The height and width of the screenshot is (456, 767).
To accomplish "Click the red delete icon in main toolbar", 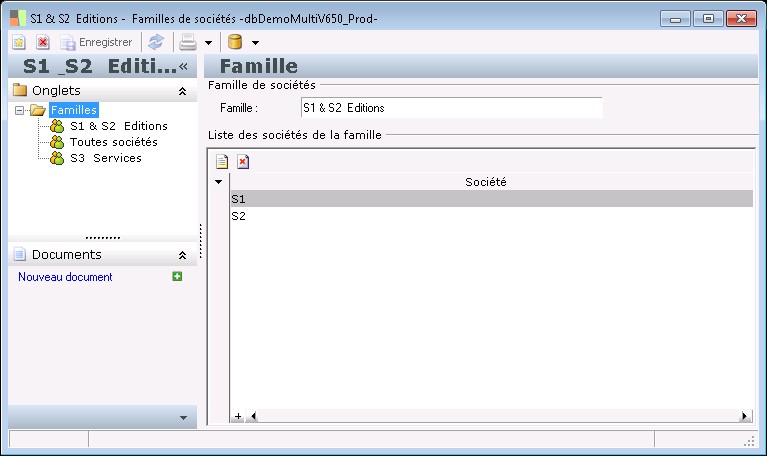I will tap(43, 43).
